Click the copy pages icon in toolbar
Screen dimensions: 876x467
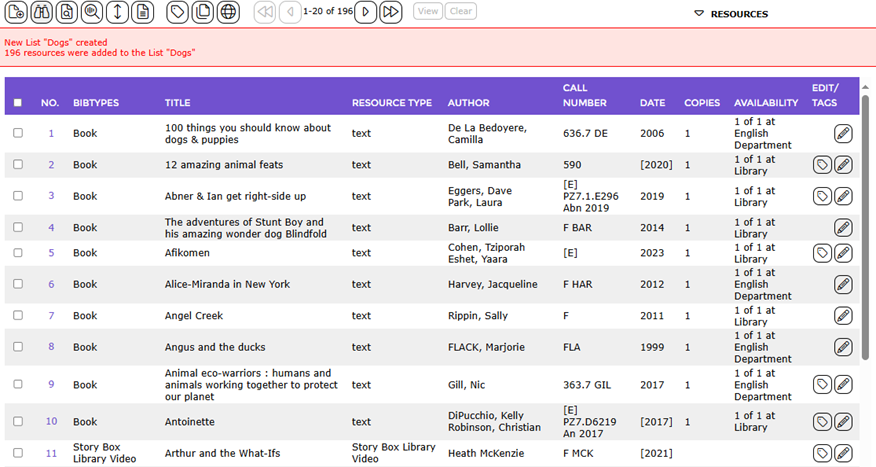point(203,12)
